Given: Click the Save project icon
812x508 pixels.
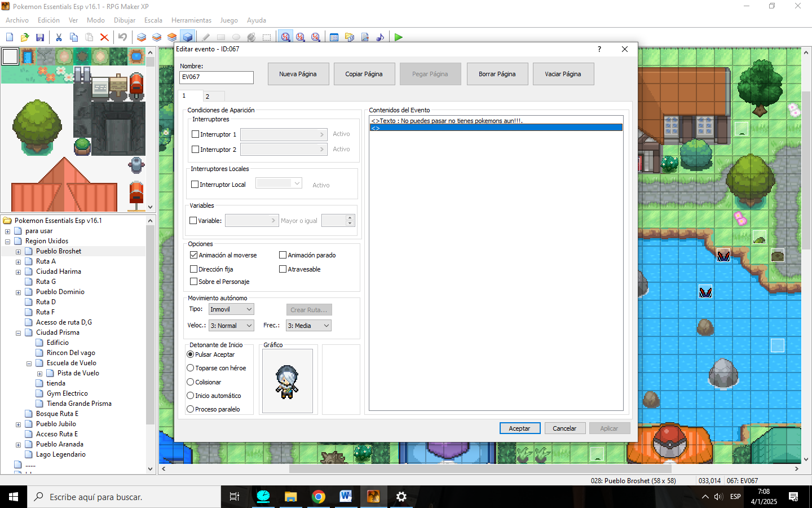Looking at the screenshot, I should pos(40,37).
